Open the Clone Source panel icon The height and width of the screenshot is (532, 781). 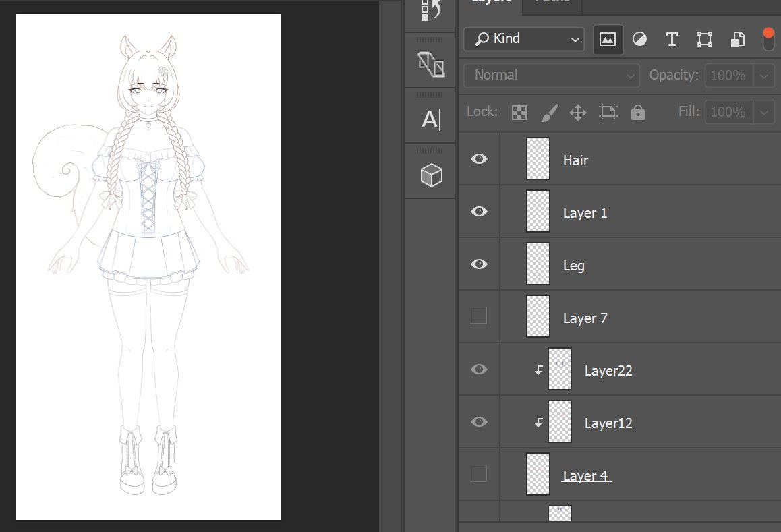point(430,64)
